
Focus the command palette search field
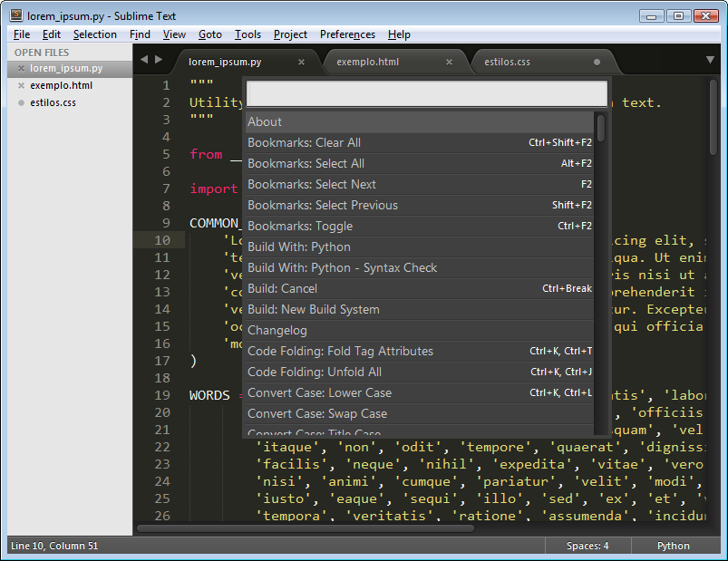(x=426, y=94)
